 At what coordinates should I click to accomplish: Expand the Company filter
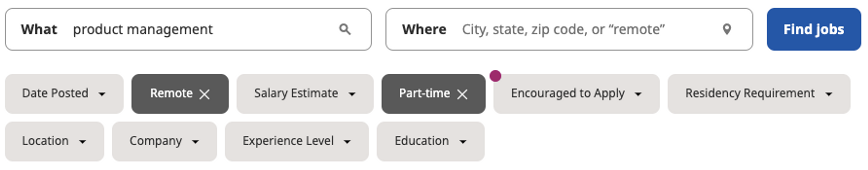coord(164,141)
